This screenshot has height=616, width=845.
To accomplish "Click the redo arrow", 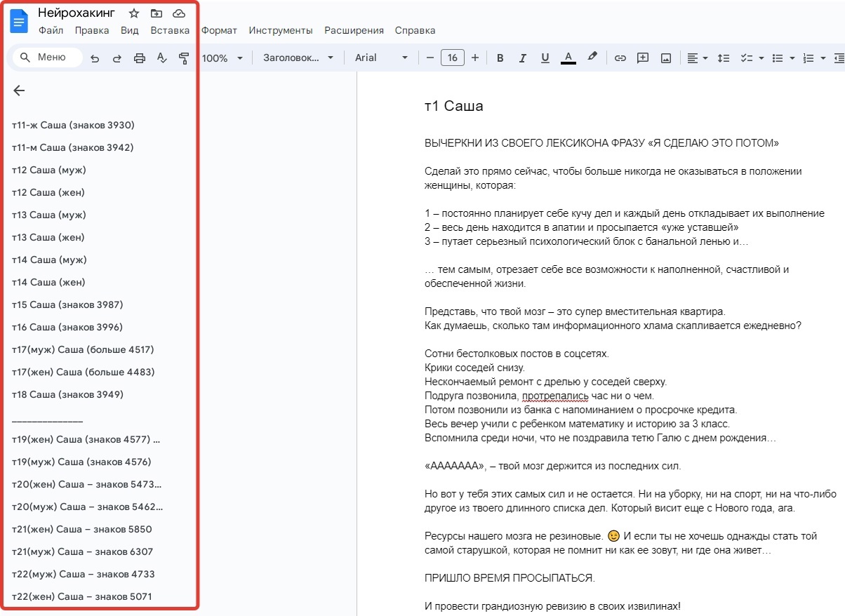I will [x=117, y=58].
